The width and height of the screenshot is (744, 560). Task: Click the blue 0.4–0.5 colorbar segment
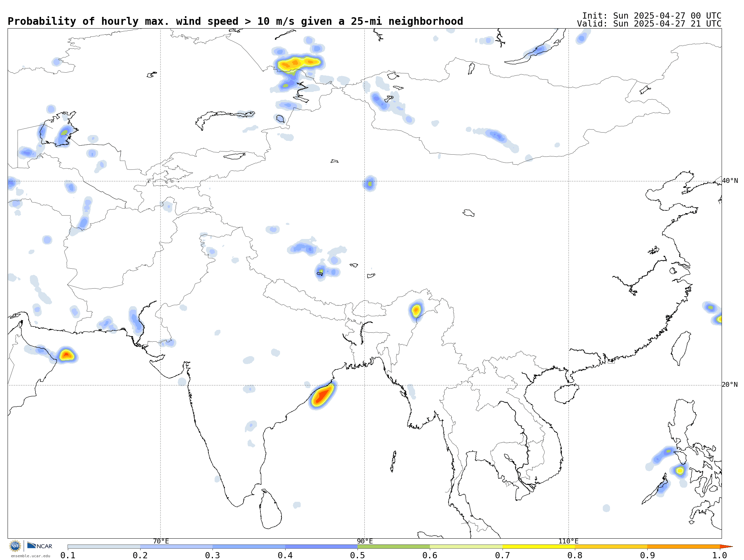tap(321, 547)
